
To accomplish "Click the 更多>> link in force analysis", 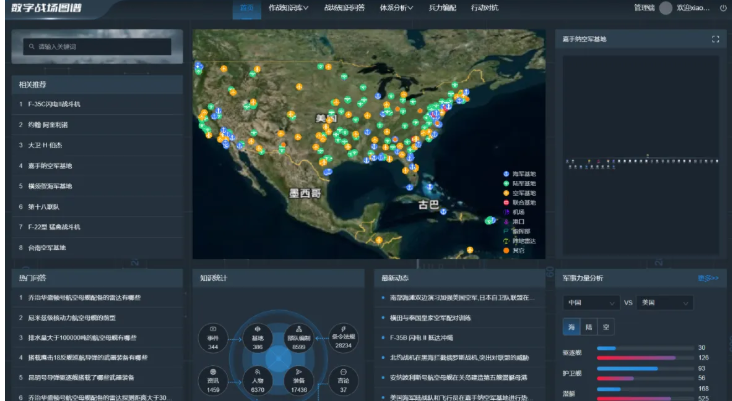I will point(708,278).
